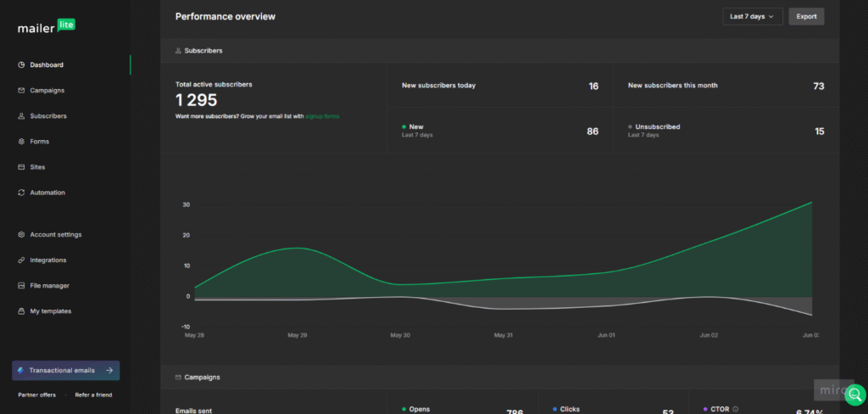Open the Last 7 days dropdown
Viewport: 868px width, 414px height.
coord(753,17)
